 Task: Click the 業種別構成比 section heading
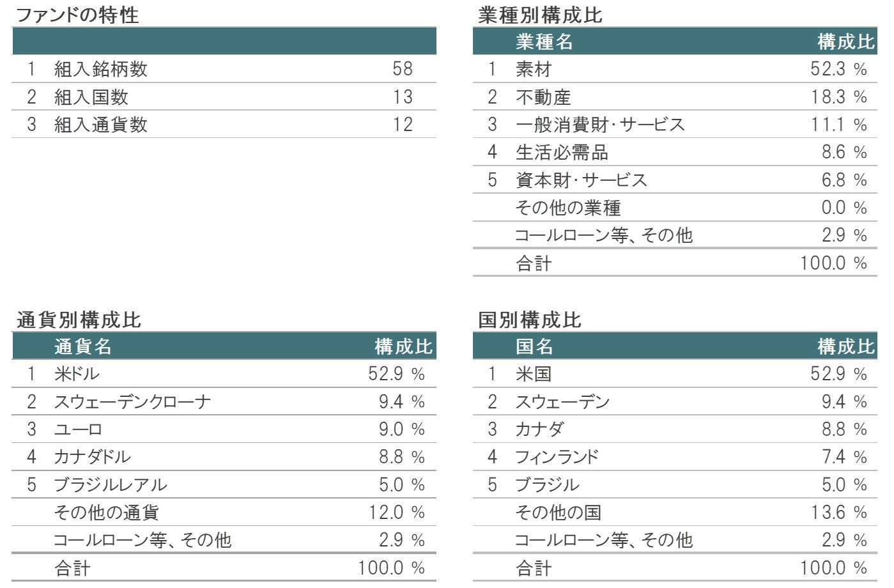pyautogui.click(x=540, y=15)
